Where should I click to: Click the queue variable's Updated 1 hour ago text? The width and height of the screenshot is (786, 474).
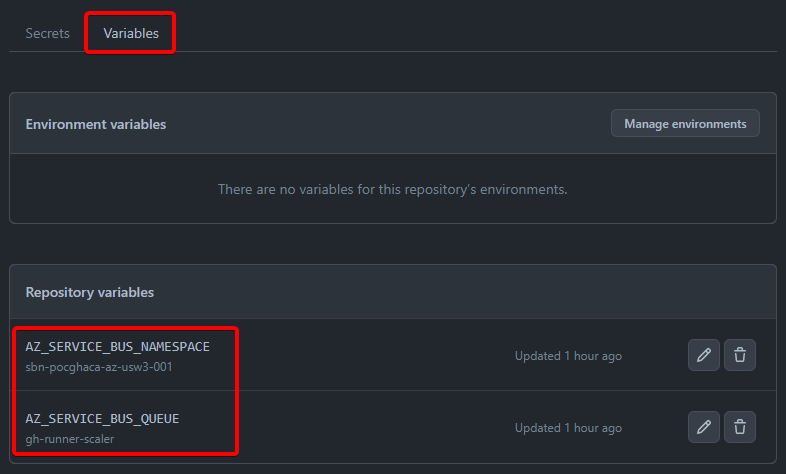[568, 428]
